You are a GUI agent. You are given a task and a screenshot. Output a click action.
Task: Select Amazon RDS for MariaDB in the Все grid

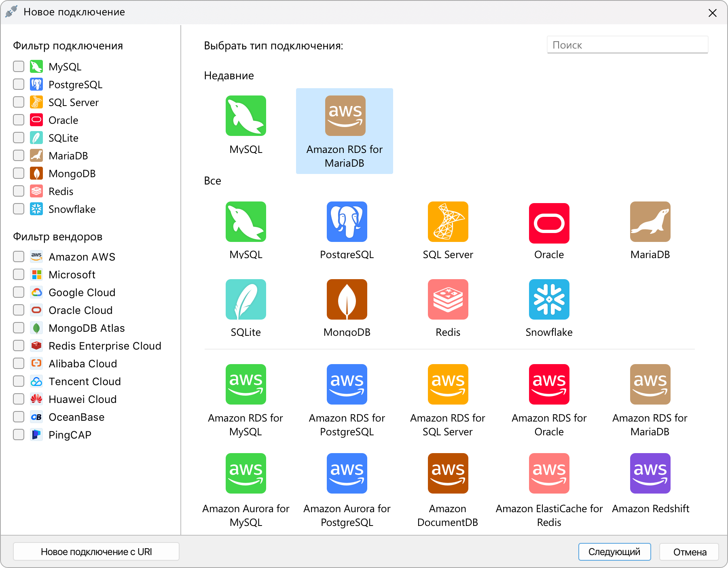(650, 384)
